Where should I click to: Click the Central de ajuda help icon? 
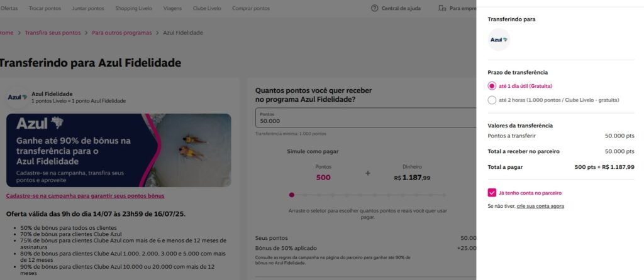(375, 8)
